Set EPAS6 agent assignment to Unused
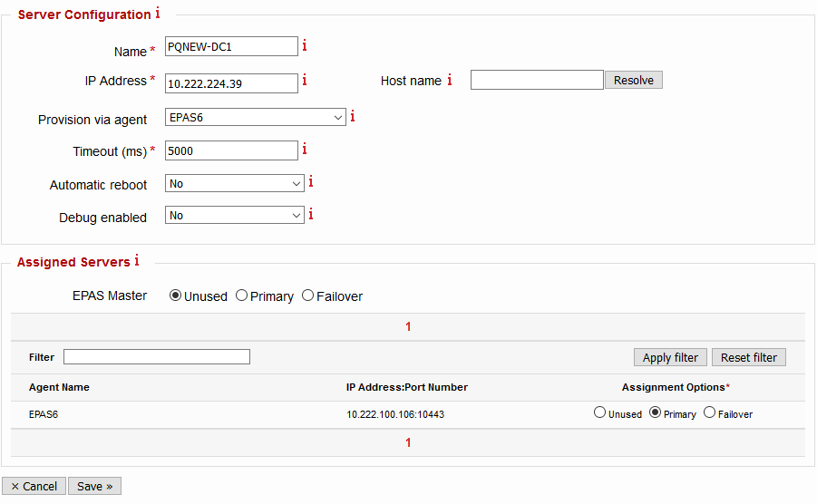 599,412
